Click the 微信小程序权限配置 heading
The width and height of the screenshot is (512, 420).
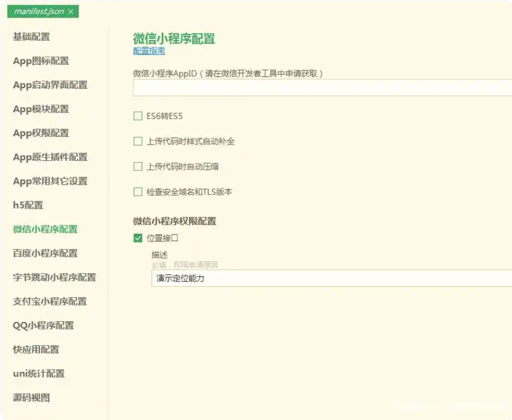click(x=174, y=221)
